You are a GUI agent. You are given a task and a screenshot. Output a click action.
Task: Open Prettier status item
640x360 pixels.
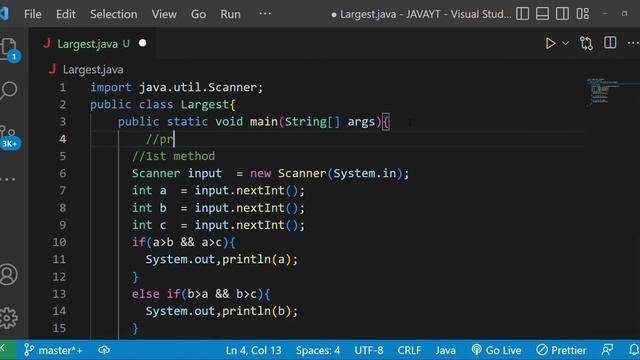point(561,350)
